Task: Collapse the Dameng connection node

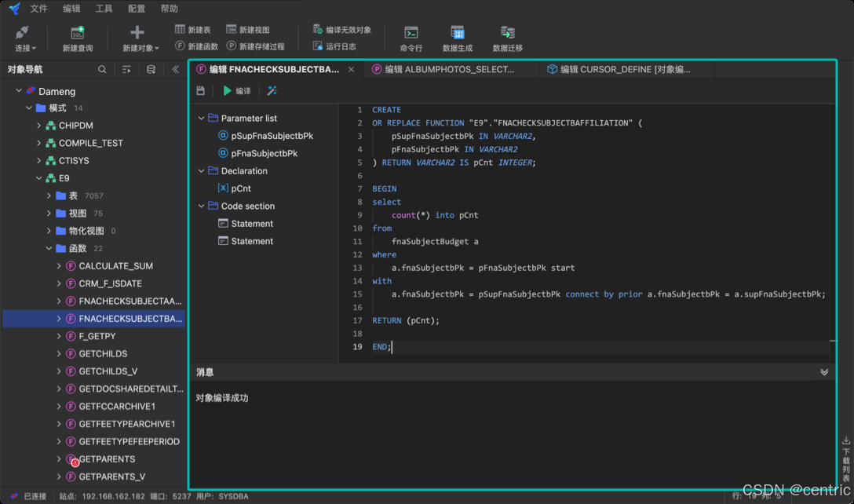Action: (18, 90)
